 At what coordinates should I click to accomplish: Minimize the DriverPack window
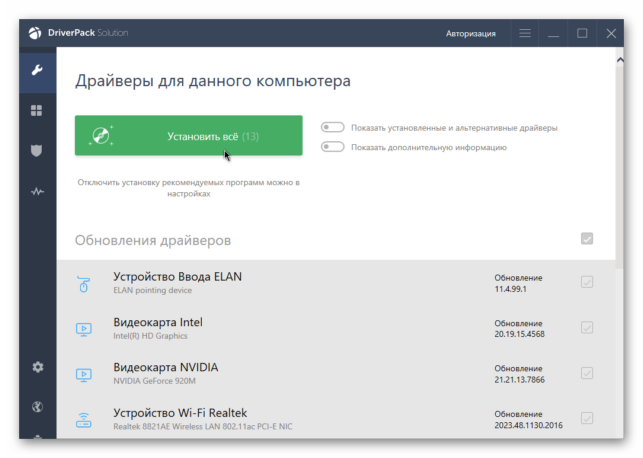[x=554, y=36]
